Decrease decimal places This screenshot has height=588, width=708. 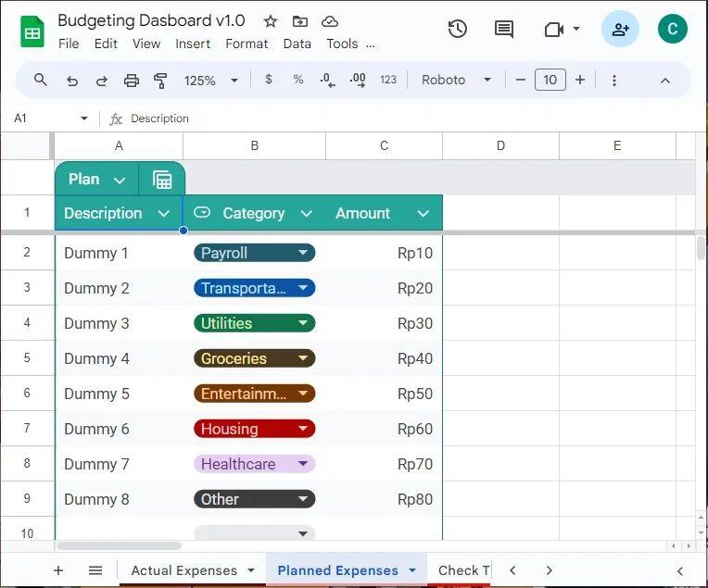327,80
